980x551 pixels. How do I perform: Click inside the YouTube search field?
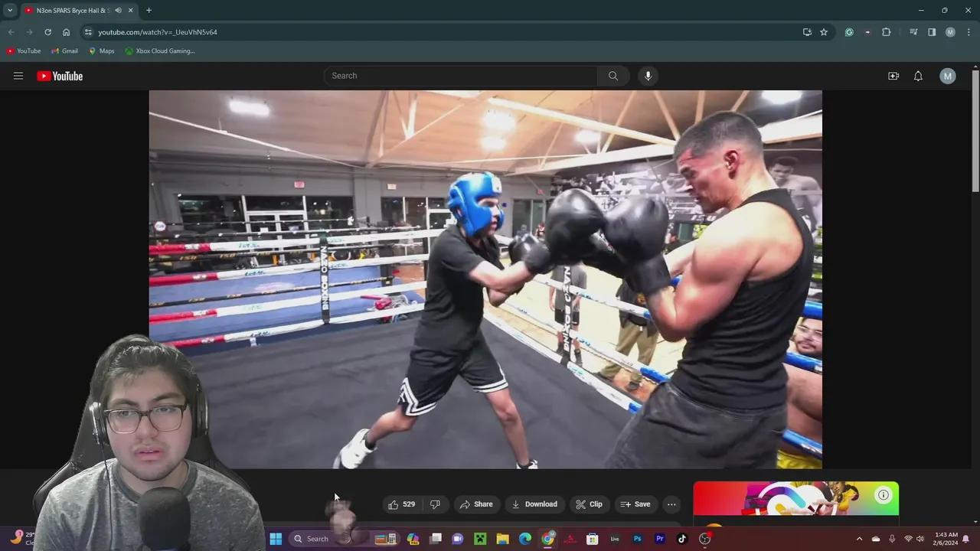coord(459,76)
